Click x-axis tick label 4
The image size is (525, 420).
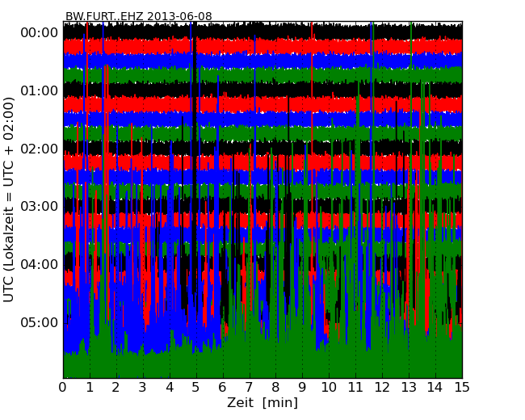point(170,388)
